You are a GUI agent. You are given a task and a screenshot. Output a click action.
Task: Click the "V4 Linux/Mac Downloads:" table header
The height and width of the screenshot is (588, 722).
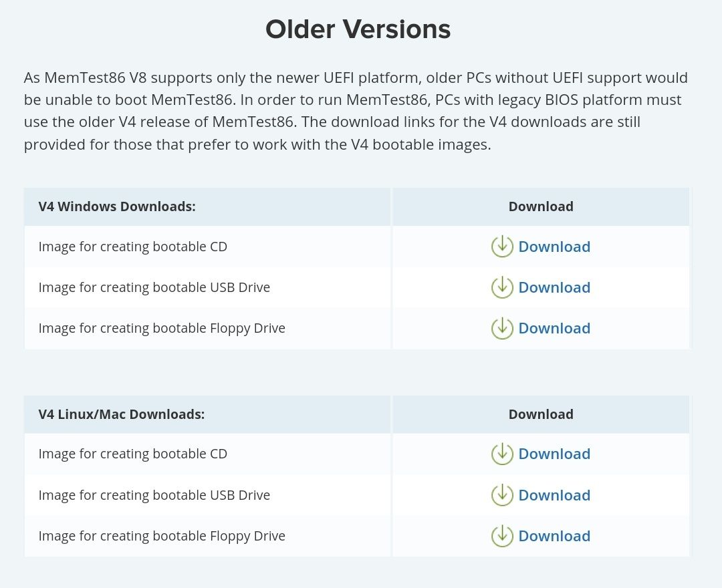pyautogui.click(x=122, y=414)
